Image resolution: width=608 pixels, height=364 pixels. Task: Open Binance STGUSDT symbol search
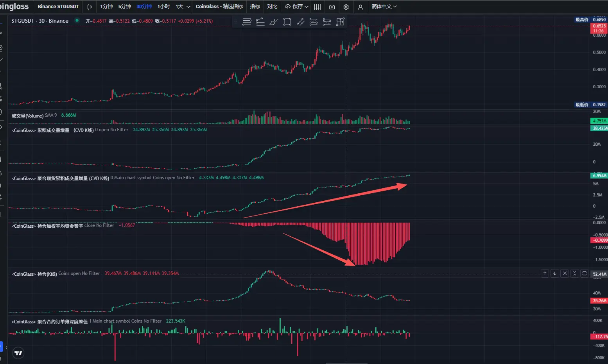[x=58, y=7]
